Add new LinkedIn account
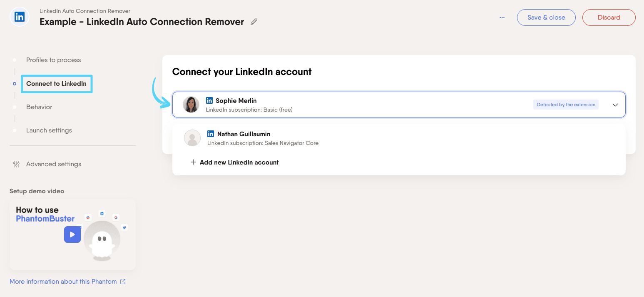The height and width of the screenshot is (297, 644). [x=235, y=162]
